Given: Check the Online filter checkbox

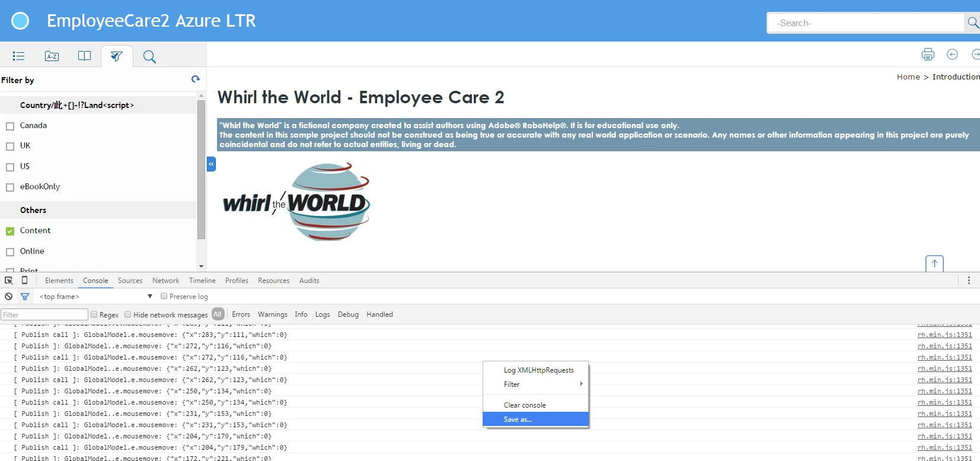Looking at the screenshot, I should pyautogui.click(x=10, y=252).
